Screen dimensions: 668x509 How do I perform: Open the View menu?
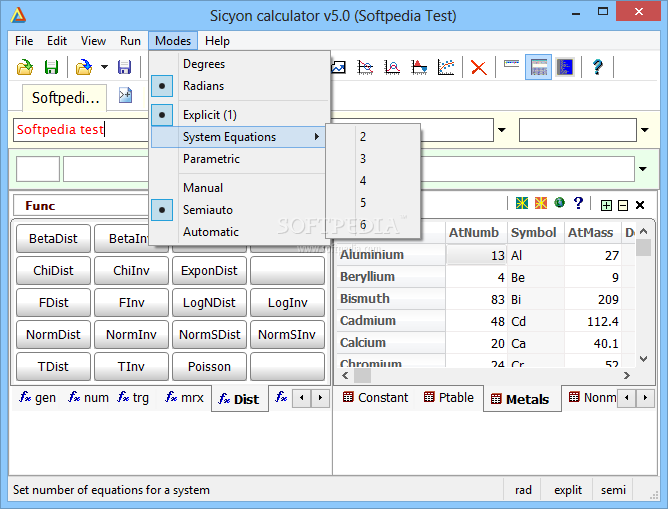click(x=93, y=41)
